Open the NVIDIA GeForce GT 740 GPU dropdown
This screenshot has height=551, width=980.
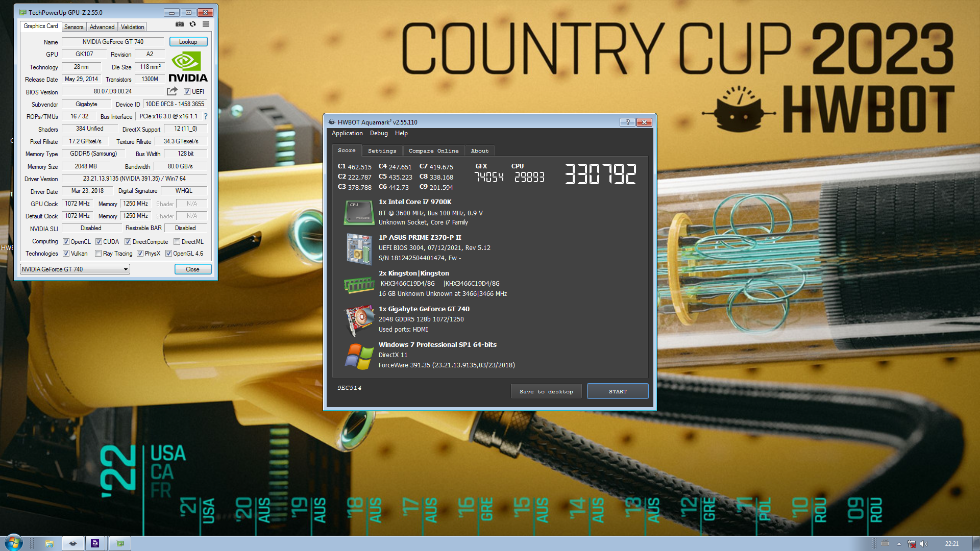pos(75,269)
